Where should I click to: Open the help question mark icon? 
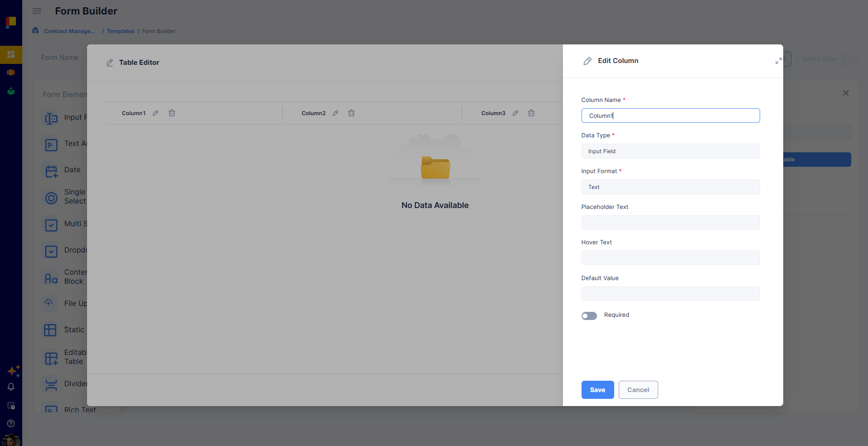click(11, 423)
